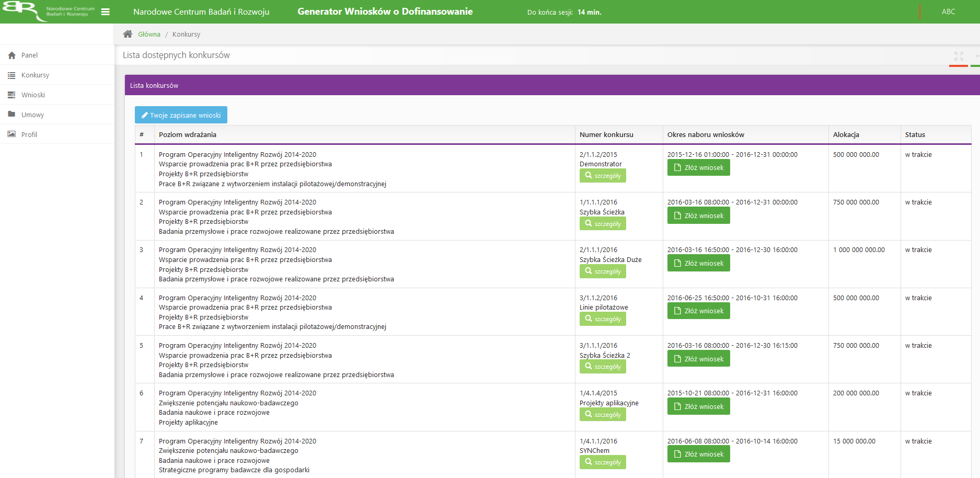Click the Wnioski icon in sidebar
980x478 pixels.
click(11, 95)
